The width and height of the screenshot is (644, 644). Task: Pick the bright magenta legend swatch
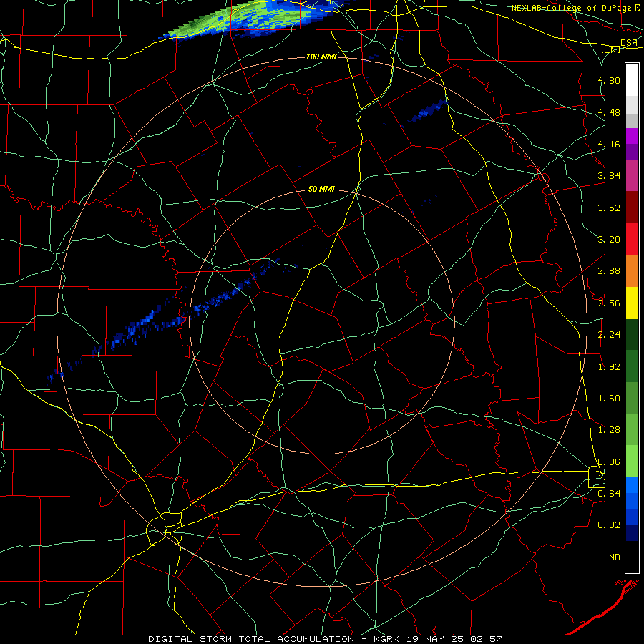pyautogui.click(x=632, y=136)
